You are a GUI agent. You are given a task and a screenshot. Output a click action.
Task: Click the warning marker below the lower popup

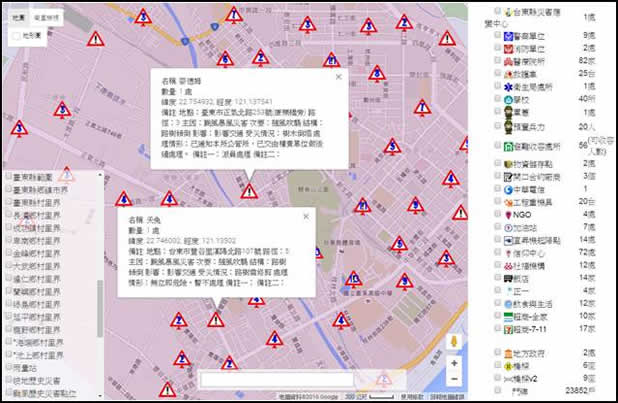click(216, 320)
